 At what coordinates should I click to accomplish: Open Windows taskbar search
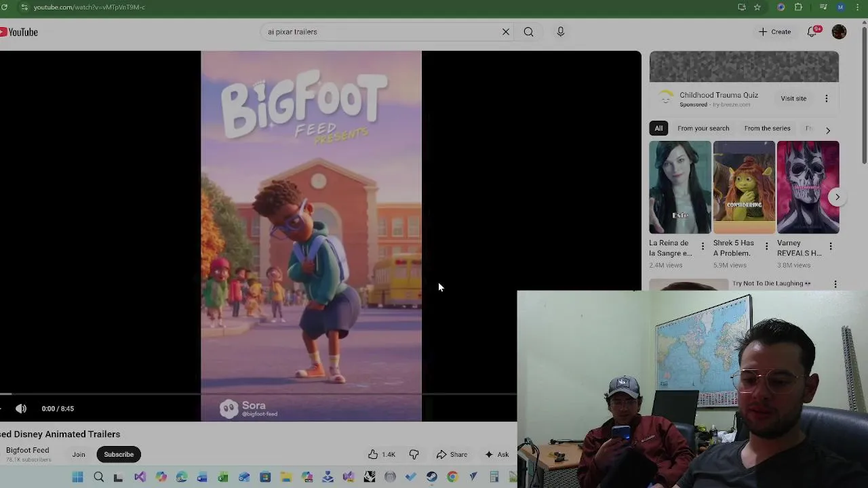coord(98,477)
